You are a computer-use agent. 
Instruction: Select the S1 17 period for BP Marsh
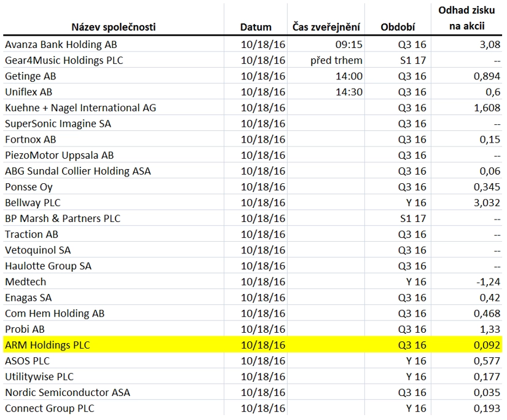413,218
